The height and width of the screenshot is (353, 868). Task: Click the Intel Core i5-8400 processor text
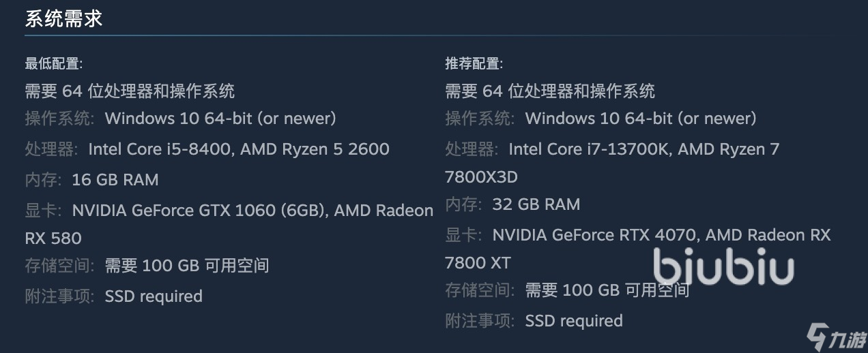161,149
